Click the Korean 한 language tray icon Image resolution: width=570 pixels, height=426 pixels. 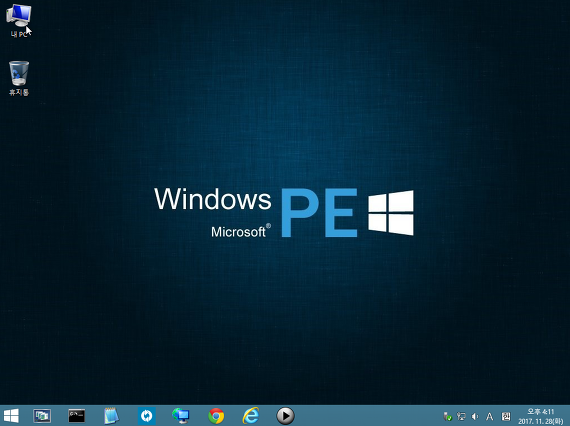tap(506, 416)
